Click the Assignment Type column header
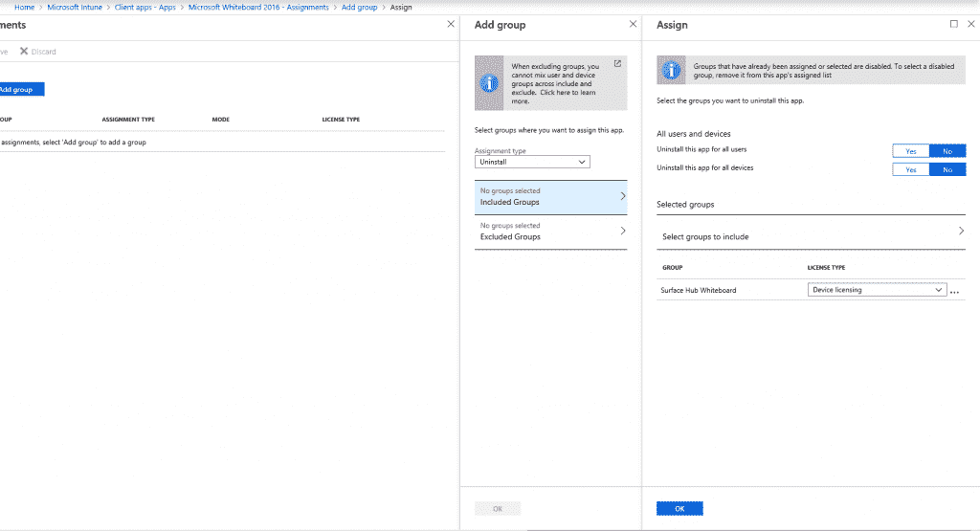 click(128, 120)
